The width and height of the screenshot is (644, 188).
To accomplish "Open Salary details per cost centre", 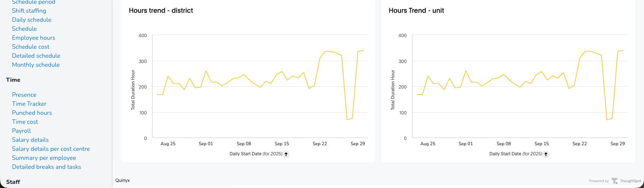I will click(51, 149).
